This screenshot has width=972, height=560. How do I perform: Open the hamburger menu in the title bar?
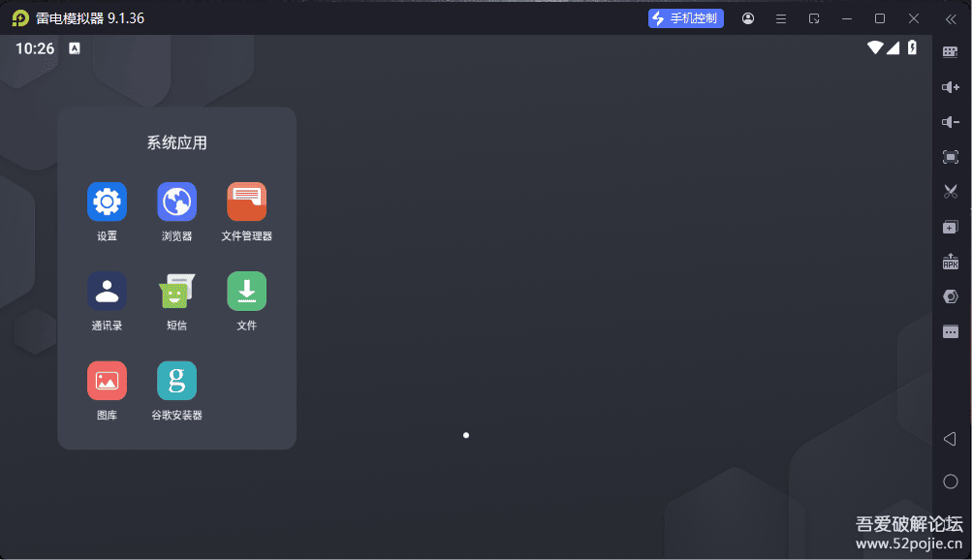tap(781, 19)
